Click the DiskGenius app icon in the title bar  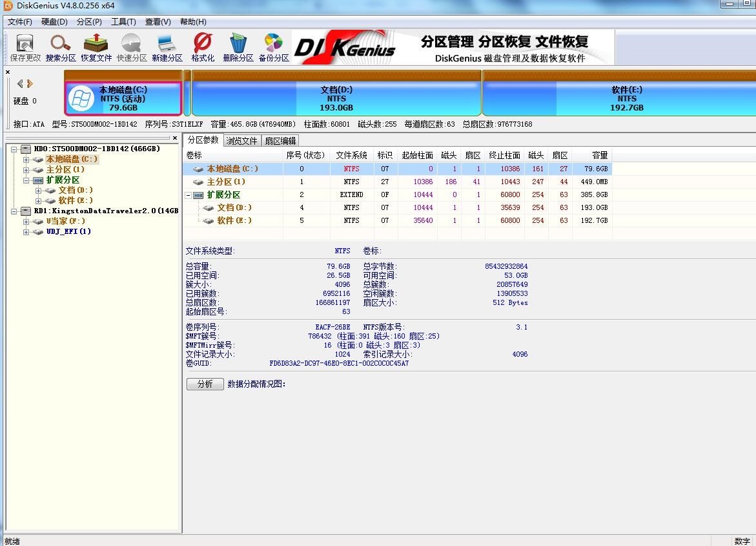pos(8,6)
